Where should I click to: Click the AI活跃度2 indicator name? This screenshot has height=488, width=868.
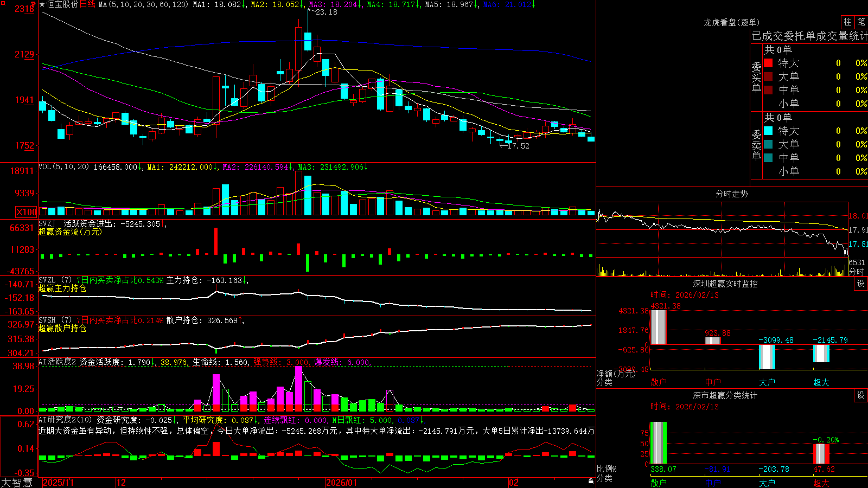pyautogui.click(x=58, y=362)
